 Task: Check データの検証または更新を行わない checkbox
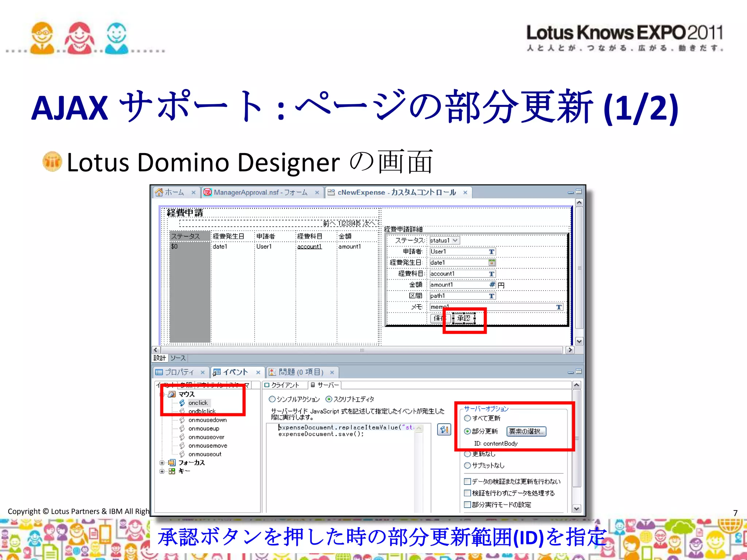[x=467, y=482]
